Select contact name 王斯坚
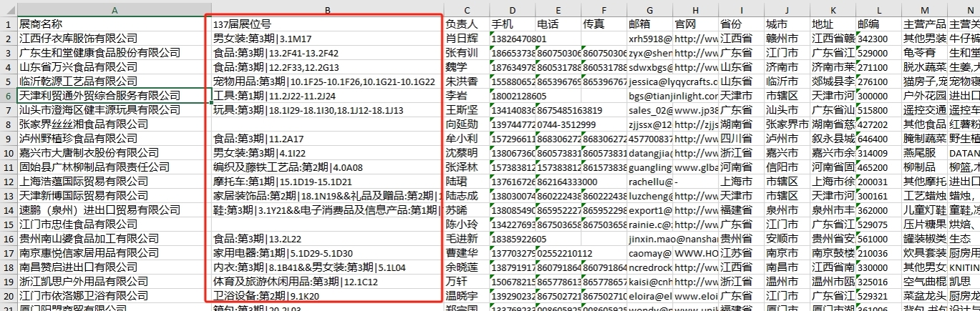The image size is (980, 311). click(x=466, y=109)
